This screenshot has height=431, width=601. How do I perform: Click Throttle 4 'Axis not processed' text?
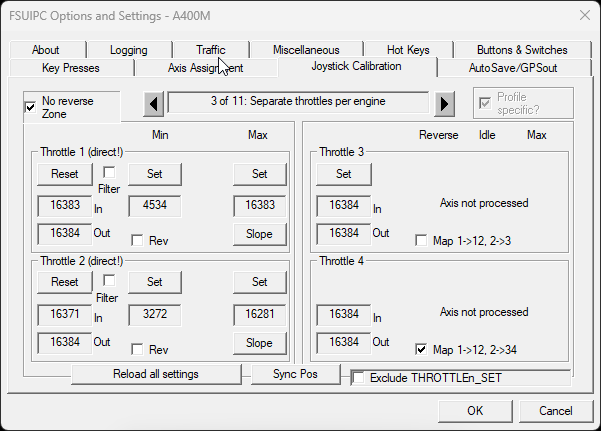pyautogui.click(x=484, y=312)
